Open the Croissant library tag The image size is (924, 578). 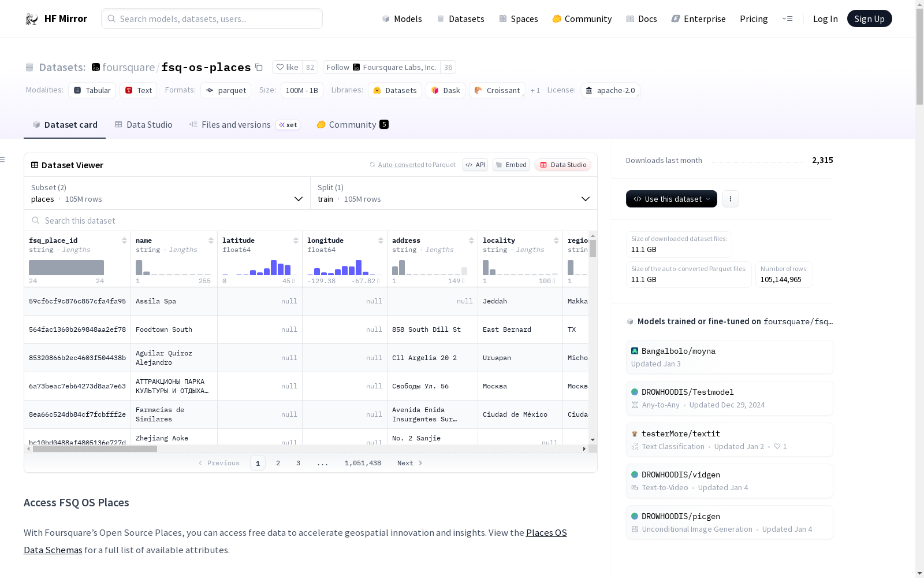pos(497,90)
